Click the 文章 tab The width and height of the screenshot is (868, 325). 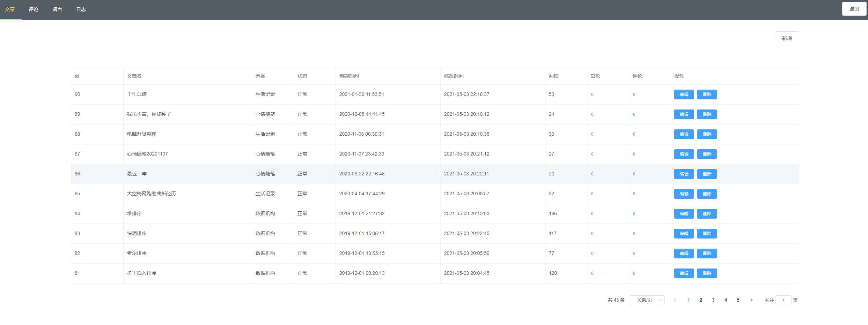(x=10, y=9)
